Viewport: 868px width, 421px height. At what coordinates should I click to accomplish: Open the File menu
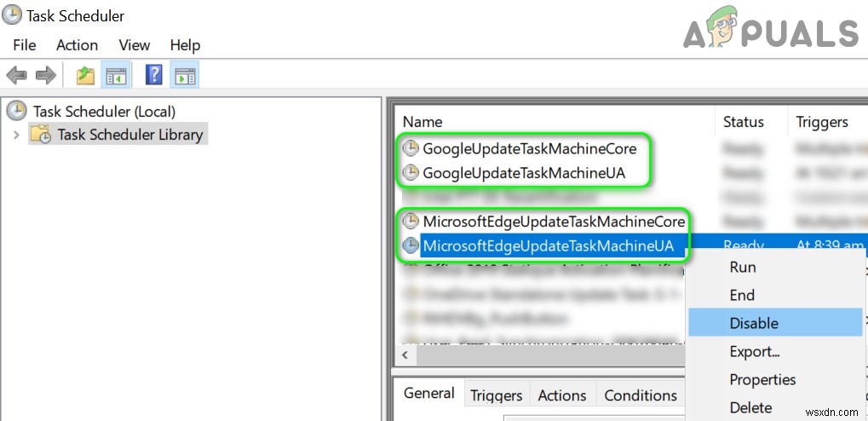pyautogui.click(x=25, y=45)
